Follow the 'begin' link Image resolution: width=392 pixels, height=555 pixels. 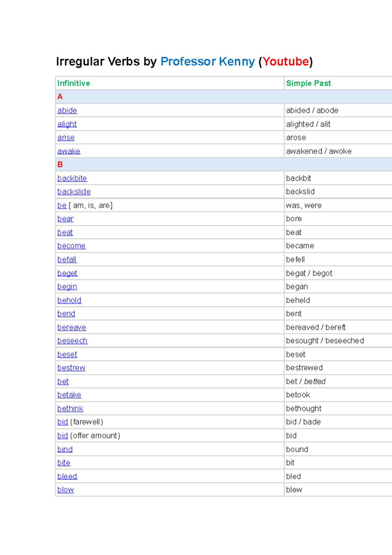point(67,287)
